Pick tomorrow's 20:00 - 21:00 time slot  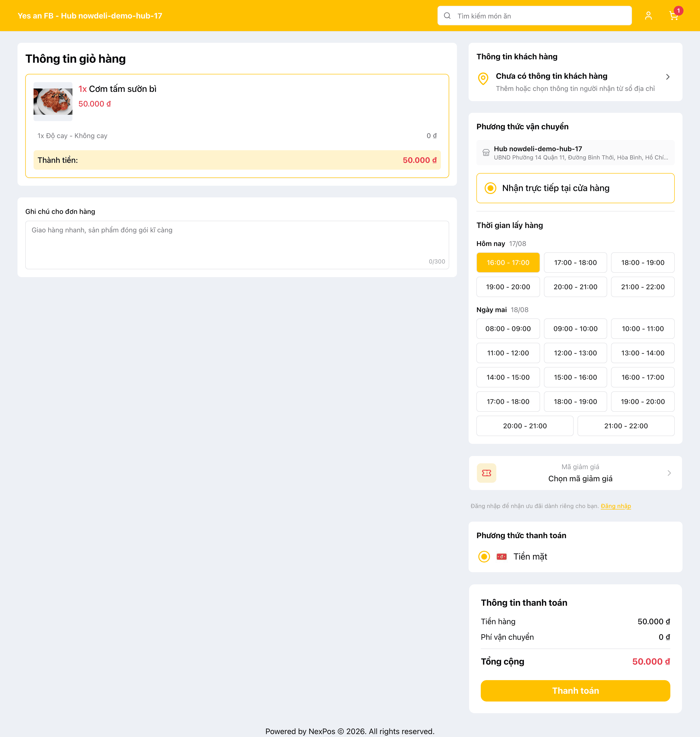click(x=525, y=426)
